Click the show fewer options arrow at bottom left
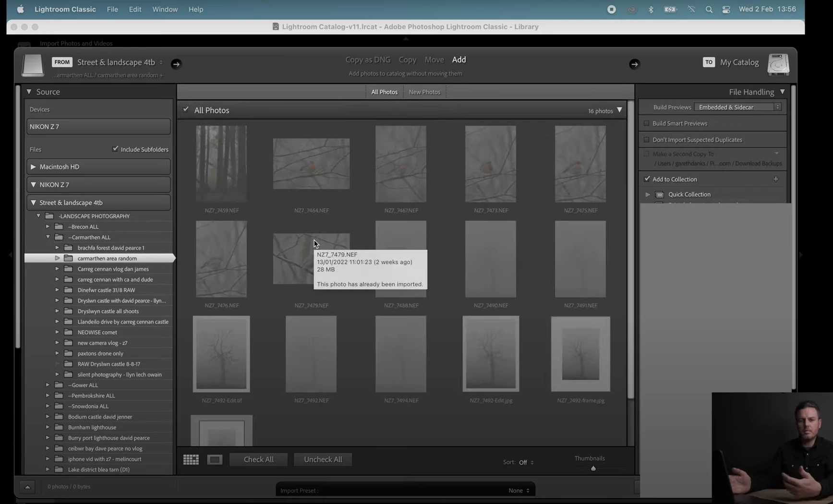833x504 pixels. pyautogui.click(x=27, y=487)
